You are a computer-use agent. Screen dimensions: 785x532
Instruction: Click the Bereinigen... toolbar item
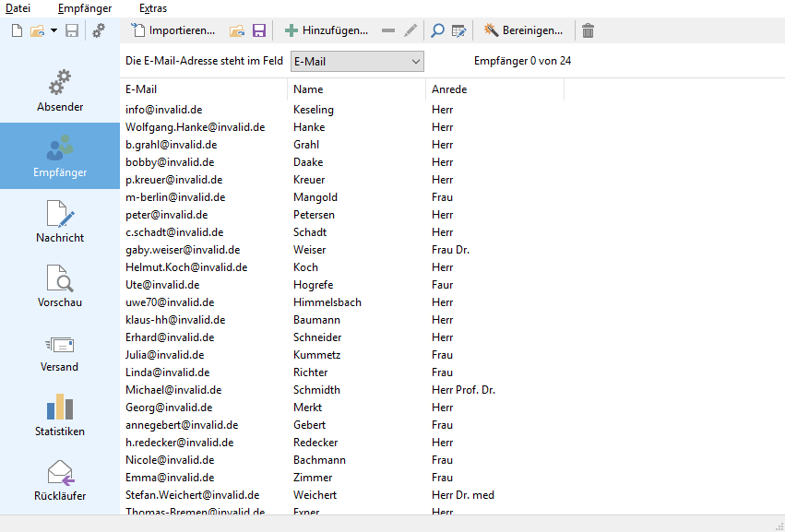[523, 30]
